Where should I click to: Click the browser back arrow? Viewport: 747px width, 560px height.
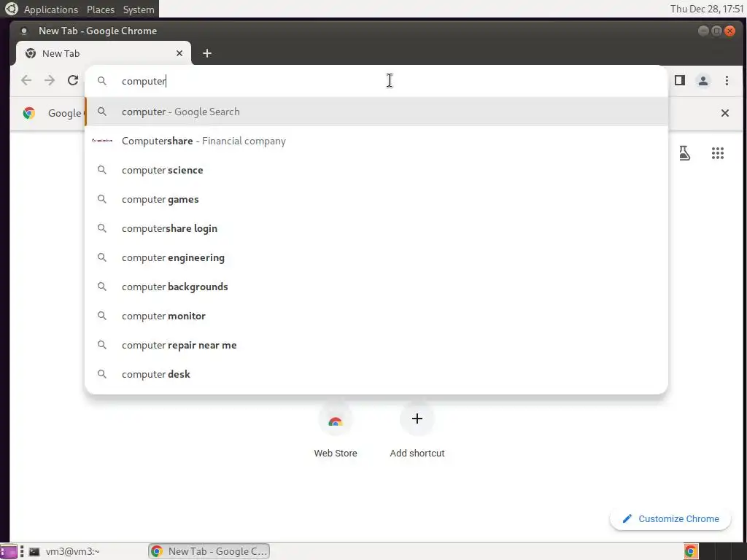pos(26,80)
